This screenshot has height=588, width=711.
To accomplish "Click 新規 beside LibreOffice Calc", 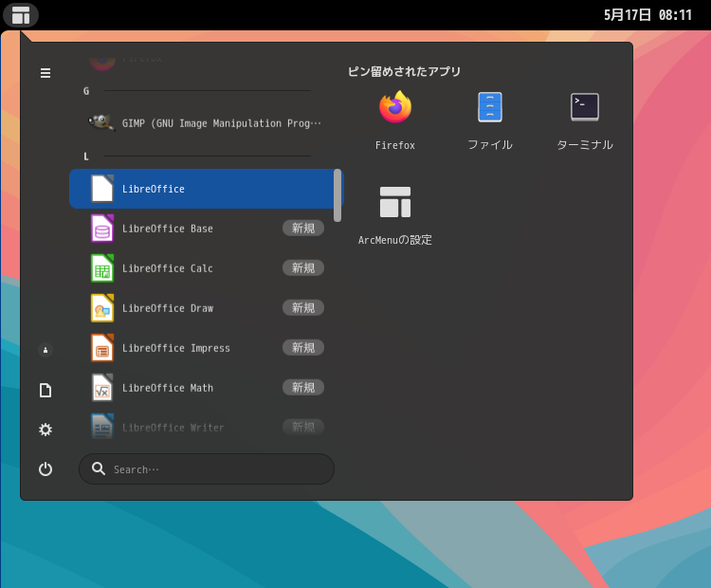I will coord(303,267).
